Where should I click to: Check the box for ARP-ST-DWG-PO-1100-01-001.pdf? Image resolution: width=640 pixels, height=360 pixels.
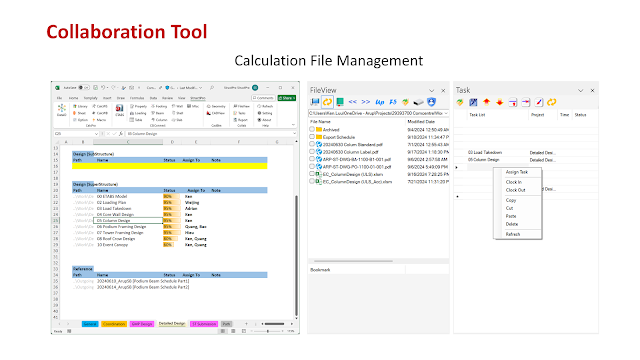312,167
